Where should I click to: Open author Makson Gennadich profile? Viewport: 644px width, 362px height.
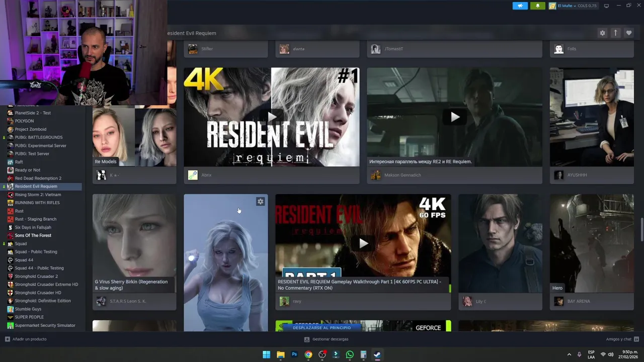coord(403,175)
